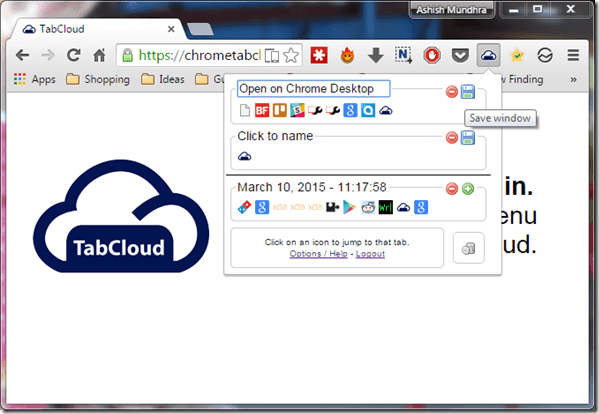The height and width of the screenshot is (414, 599).
Task: Open the Ideas bookmarks folder
Action: pyautogui.click(x=163, y=79)
